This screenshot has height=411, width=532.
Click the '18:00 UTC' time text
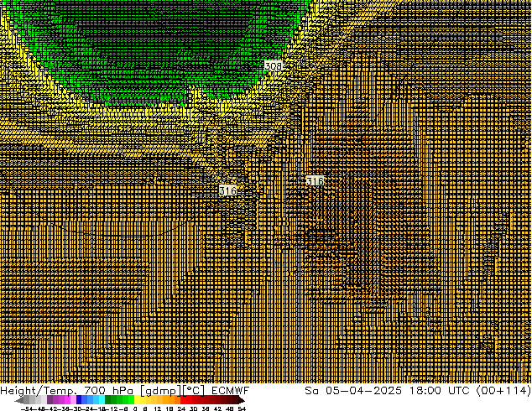(x=439, y=391)
